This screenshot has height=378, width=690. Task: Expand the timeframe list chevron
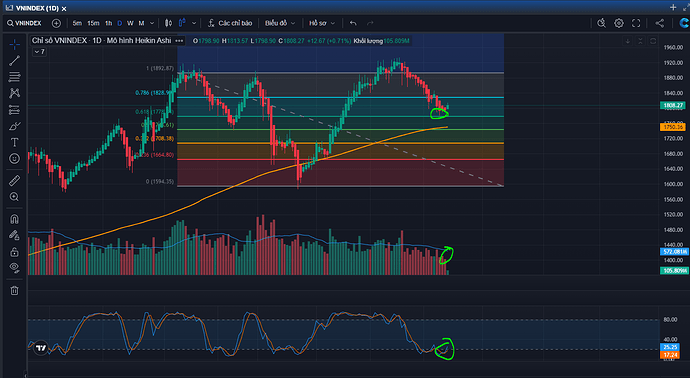coord(152,23)
